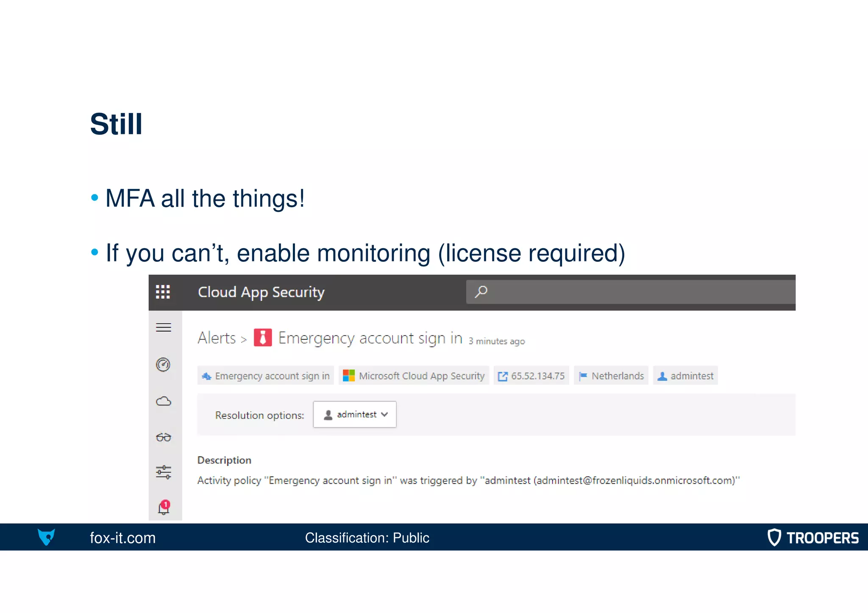
Task: Select the Microsoft Cloud App Security tag
Action: point(414,376)
